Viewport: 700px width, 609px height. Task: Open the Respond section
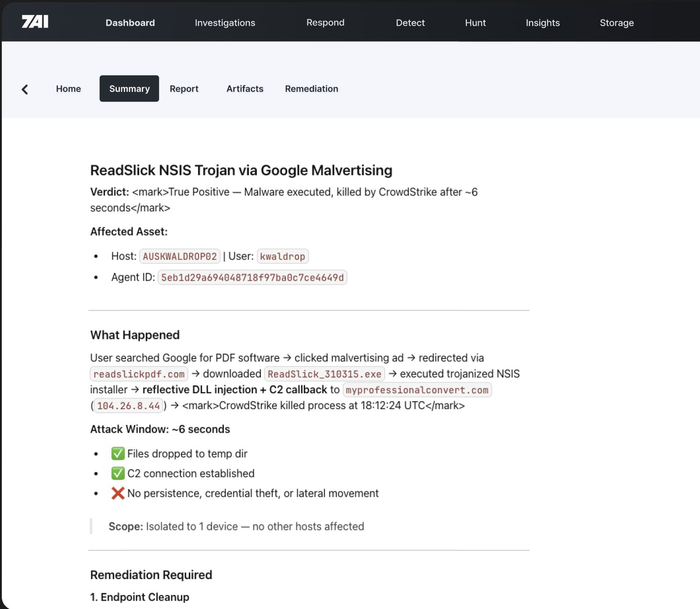[x=325, y=23]
